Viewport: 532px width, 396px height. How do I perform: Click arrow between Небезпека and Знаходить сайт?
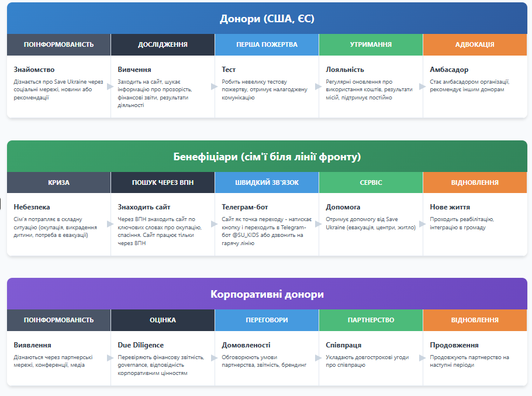tap(110, 224)
